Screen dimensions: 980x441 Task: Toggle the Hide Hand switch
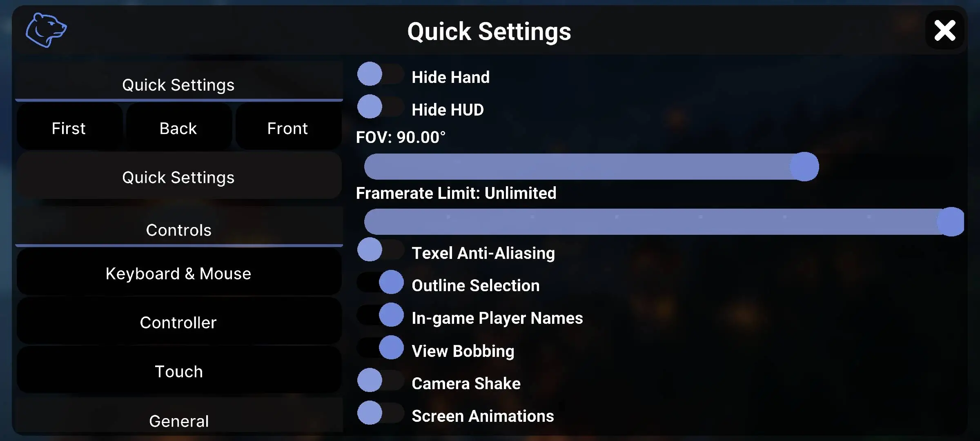pyautogui.click(x=380, y=74)
